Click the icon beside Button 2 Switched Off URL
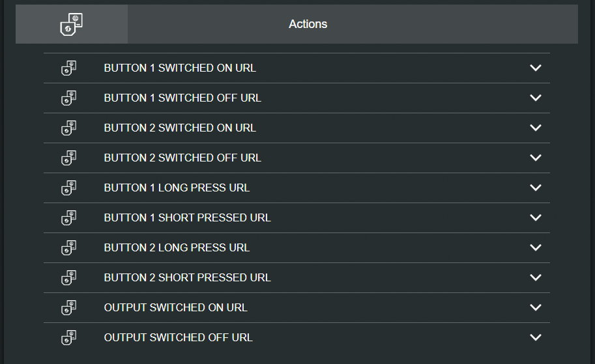The image size is (595, 364). (x=68, y=158)
